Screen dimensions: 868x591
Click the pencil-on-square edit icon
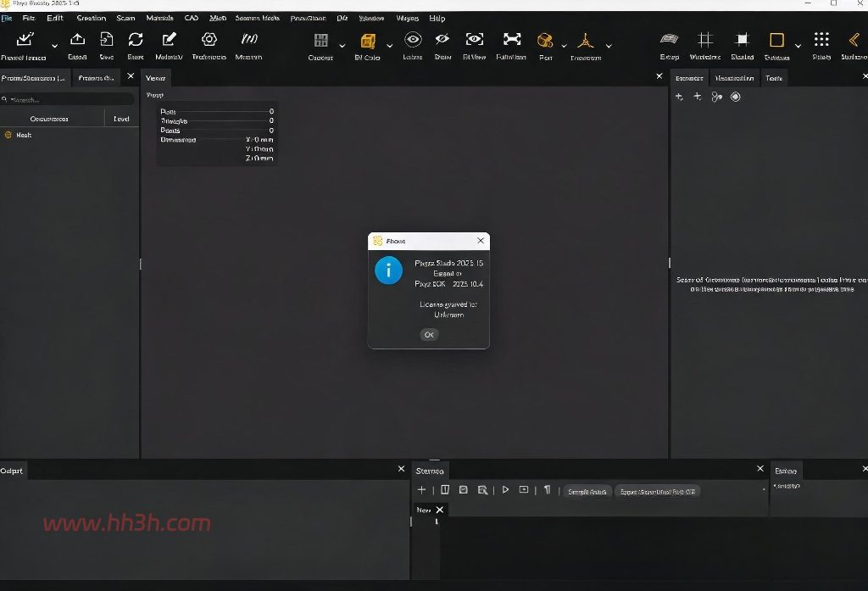pos(169,39)
